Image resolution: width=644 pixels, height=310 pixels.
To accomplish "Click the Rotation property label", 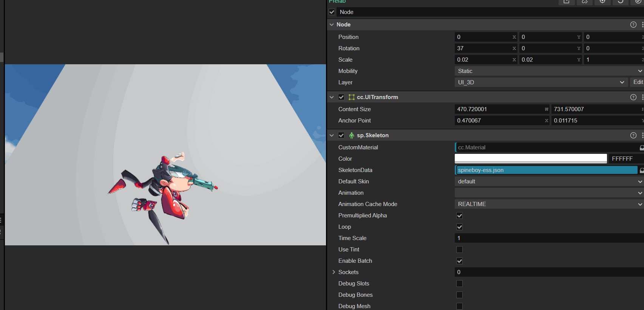I will point(349,48).
